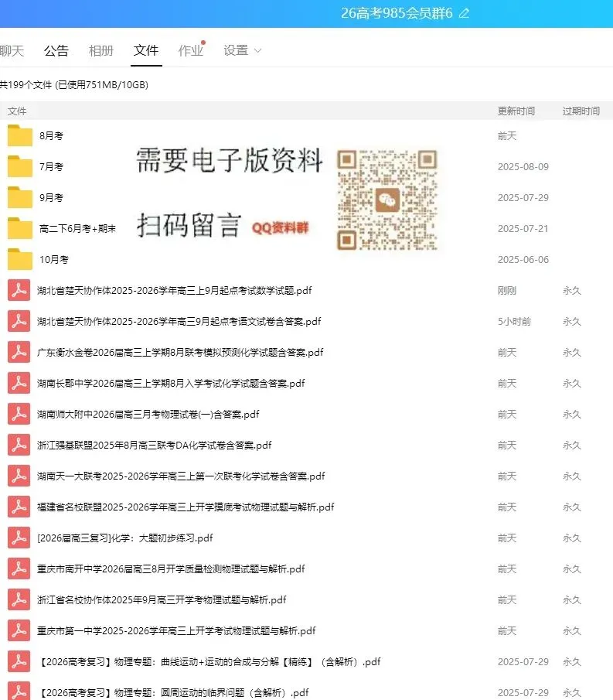Open 福建省名校联盟 开学摸底考试物理试题.pdf

pyautogui.click(x=186, y=507)
